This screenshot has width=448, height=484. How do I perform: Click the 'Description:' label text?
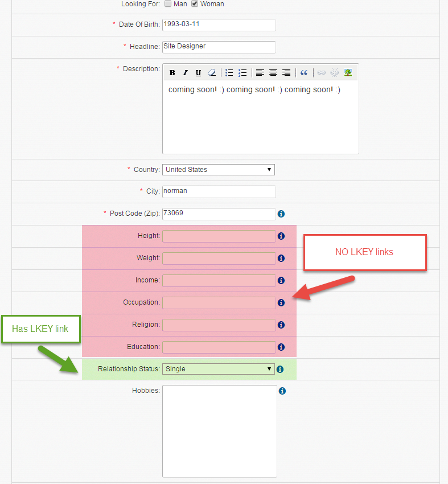click(x=141, y=69)
